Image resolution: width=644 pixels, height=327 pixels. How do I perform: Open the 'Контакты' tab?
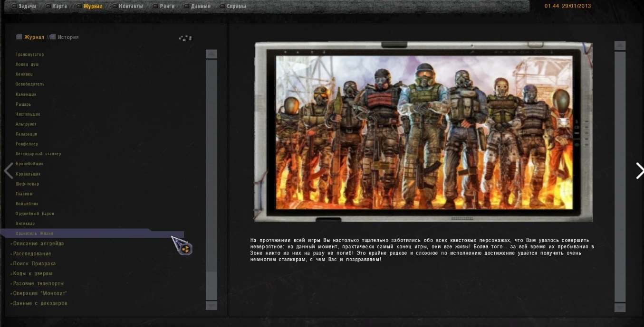[x=130, y=6]
